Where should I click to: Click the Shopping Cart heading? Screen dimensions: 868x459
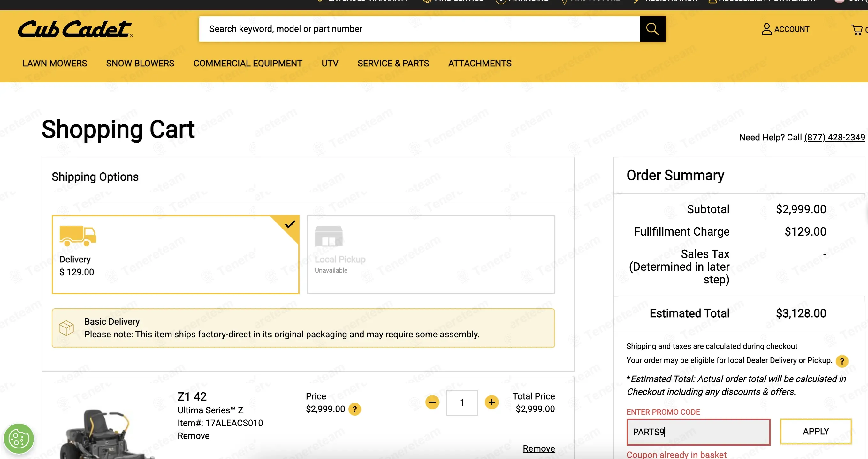(x=118, y=130)
